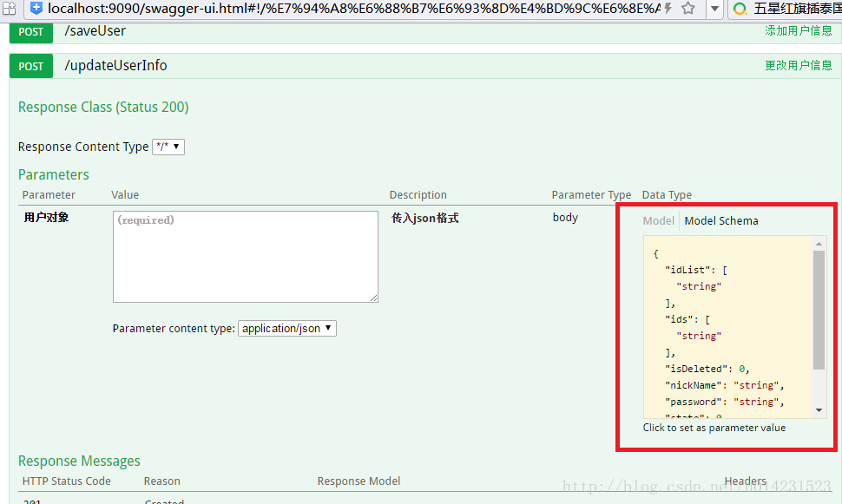842x504 pixels.
Task: Click the grid icon left of the address bar
Action: [x=10, y=8]
